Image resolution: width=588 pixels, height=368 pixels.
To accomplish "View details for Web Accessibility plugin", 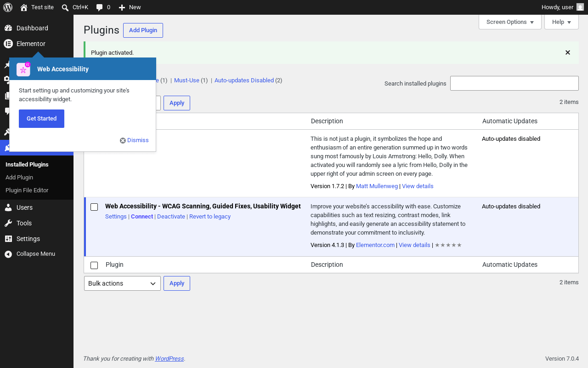I will point(414,245).
